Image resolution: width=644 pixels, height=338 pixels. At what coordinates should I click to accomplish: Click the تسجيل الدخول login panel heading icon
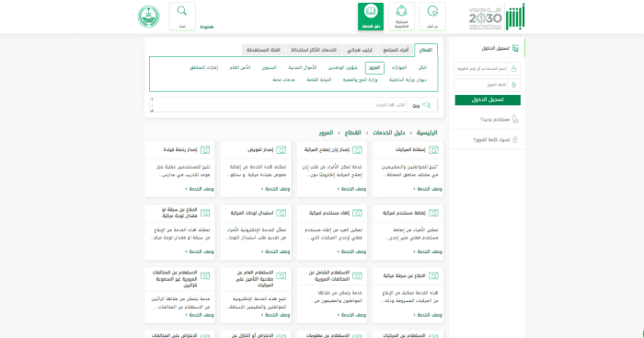pyautogui.click(x=515, y=49)
